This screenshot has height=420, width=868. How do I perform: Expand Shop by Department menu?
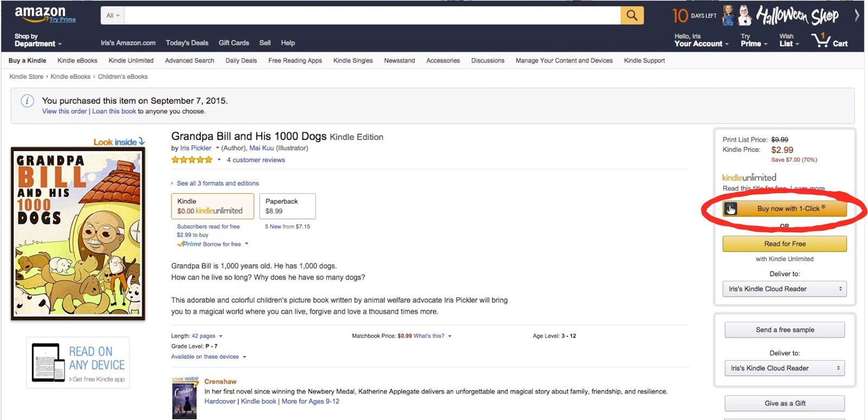(x=38, y=40)
